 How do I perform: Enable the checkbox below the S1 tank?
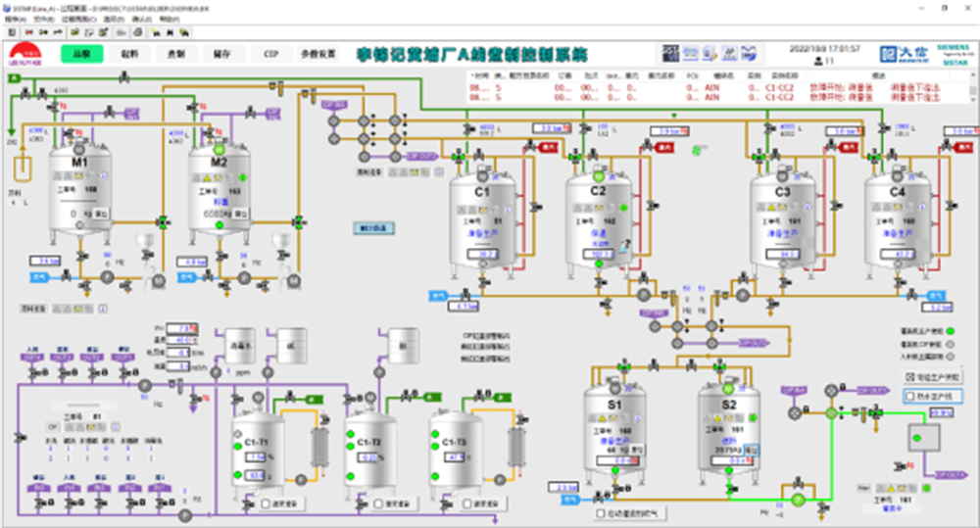coord(601,512)
